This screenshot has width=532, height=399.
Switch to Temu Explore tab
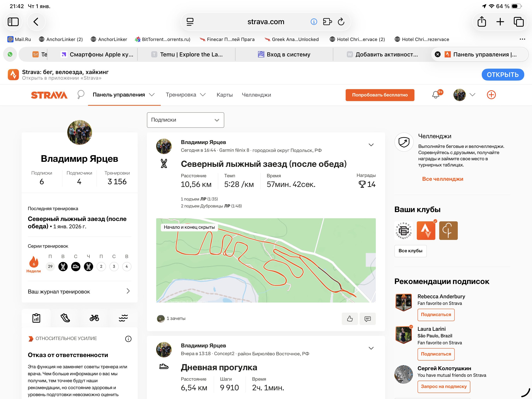pyautogui.click(x=187, y=54)
